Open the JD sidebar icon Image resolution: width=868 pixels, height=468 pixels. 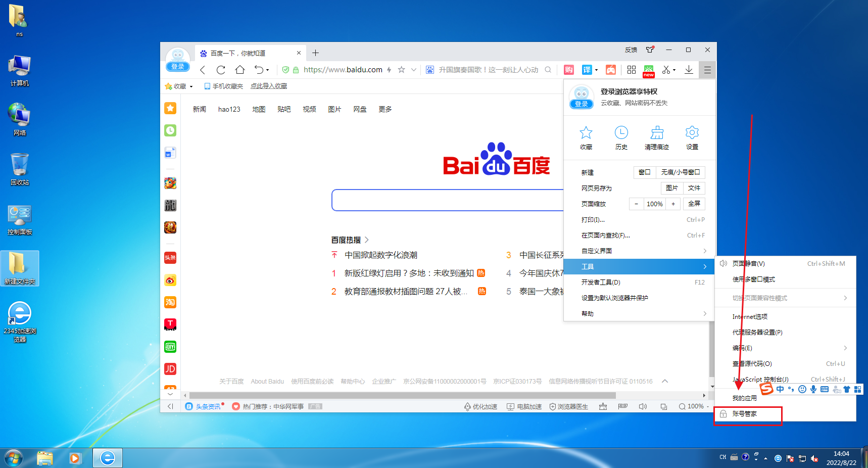pyautogui.click(x=170, y=369)
